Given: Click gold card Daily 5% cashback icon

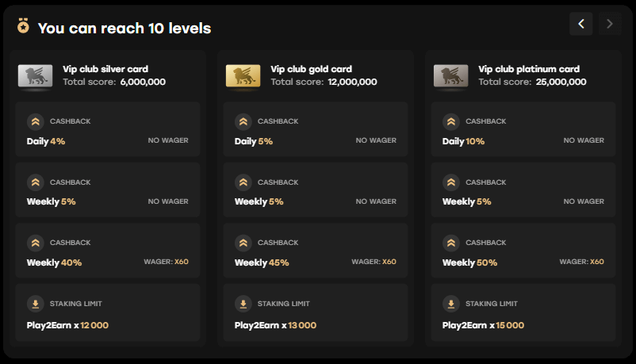Looking at the screenshot, I should 243,122.
